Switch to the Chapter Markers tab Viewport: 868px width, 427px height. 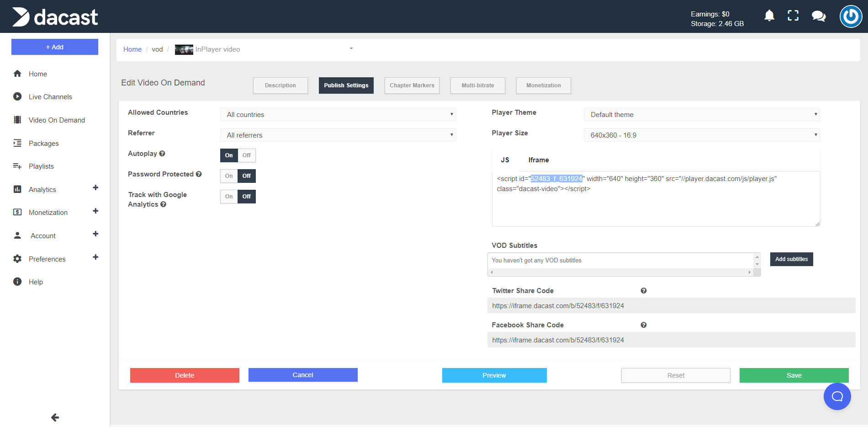tap(412, 85)
